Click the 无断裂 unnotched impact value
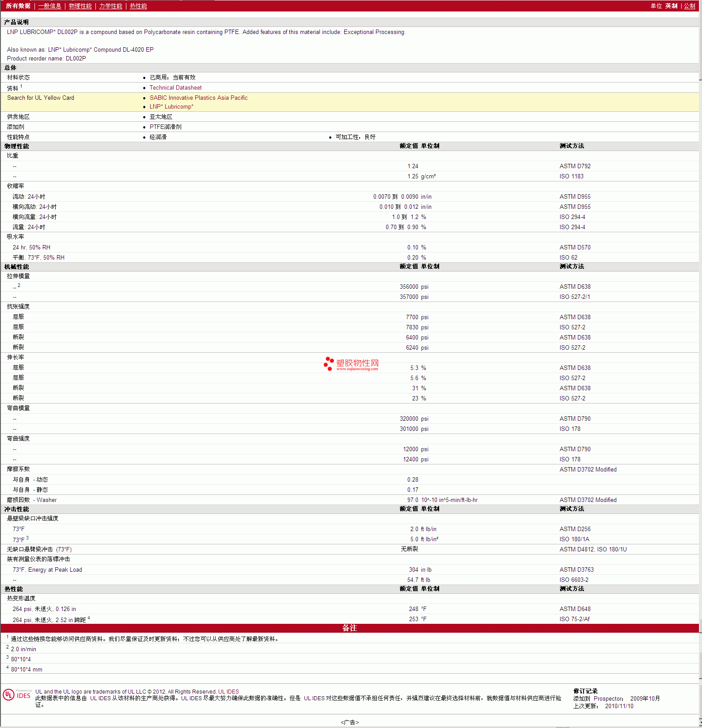The image size is (702, 728). [409, 549]
